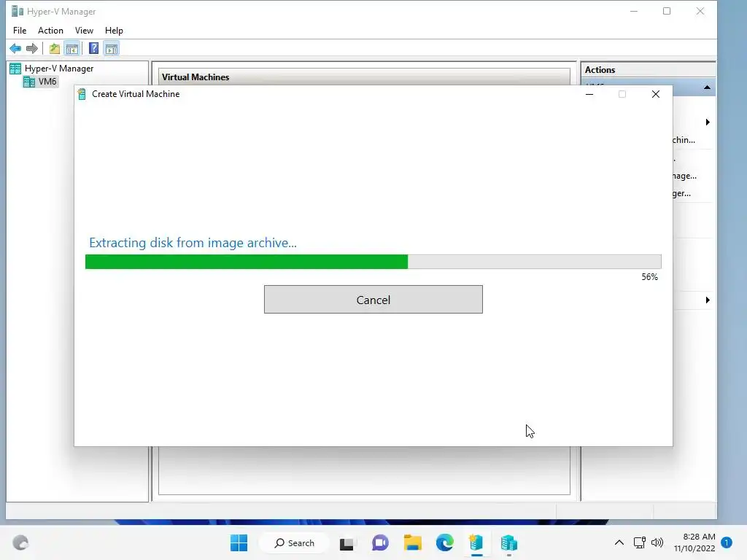Click the Forward arrow toolbar icon
The width and height of the screenshot is (747, 560).
[32, 48]
